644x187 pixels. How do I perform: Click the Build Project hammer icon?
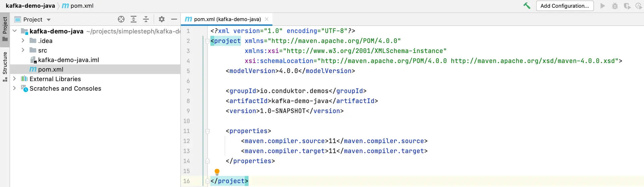[x=527, y=6]
